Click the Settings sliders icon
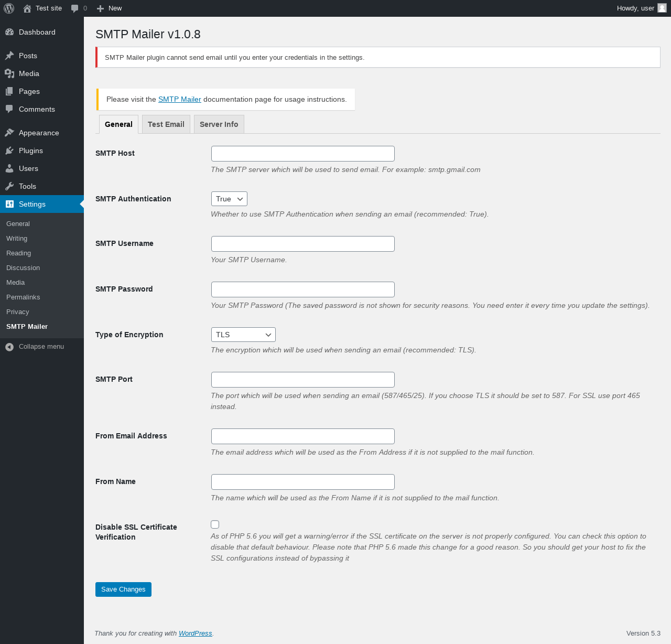The height and width of the screenshot is (644, 671). pyautogui.click(x=9, y=204)
